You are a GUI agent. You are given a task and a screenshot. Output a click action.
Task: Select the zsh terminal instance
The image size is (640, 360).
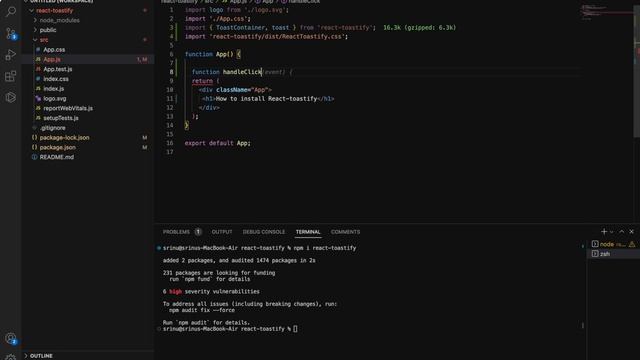point(613,254)
